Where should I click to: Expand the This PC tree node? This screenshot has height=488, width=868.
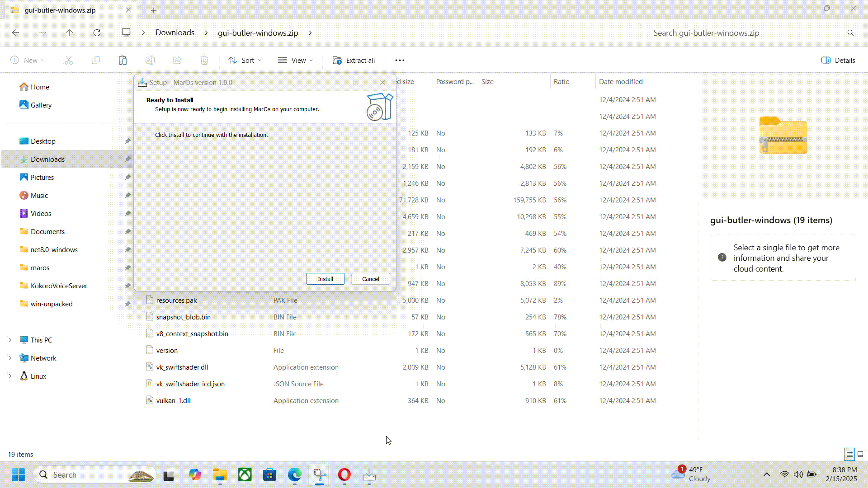pyautogui.click(x=10, y=340)
